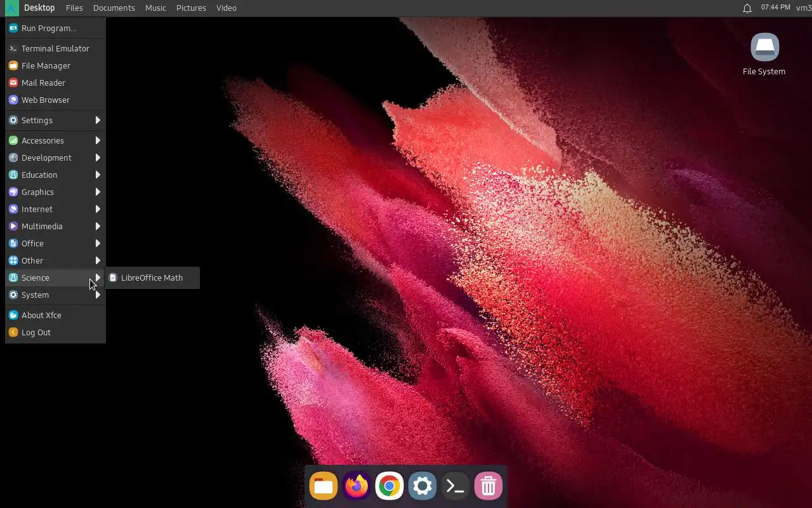Click the About Xfce icon
Viewport: 812px width, 508px height.
pyautogui.click(x=13, y=315)
